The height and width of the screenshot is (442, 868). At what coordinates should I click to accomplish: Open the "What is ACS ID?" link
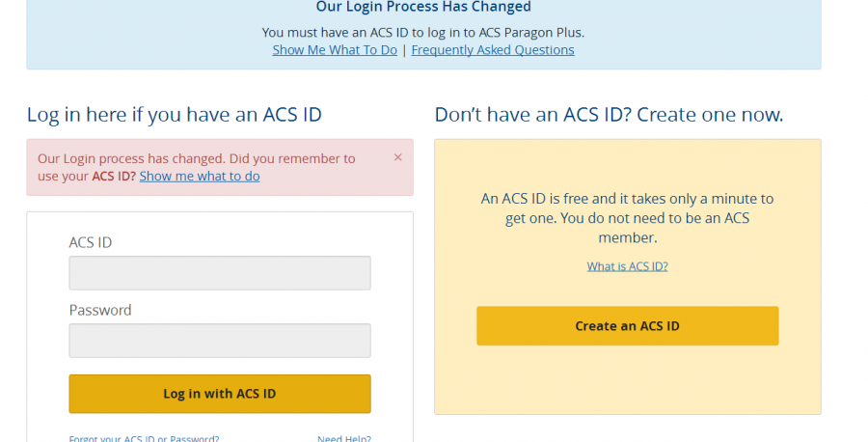627,266
